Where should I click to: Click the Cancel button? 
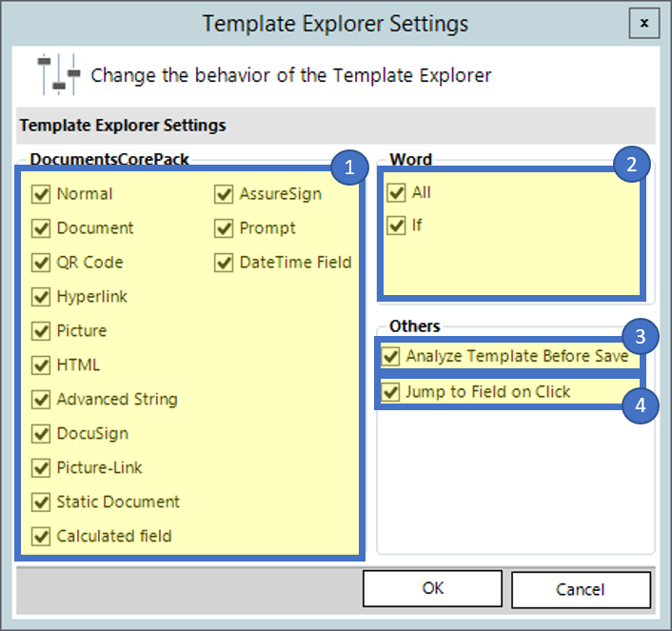coord(581,589)
